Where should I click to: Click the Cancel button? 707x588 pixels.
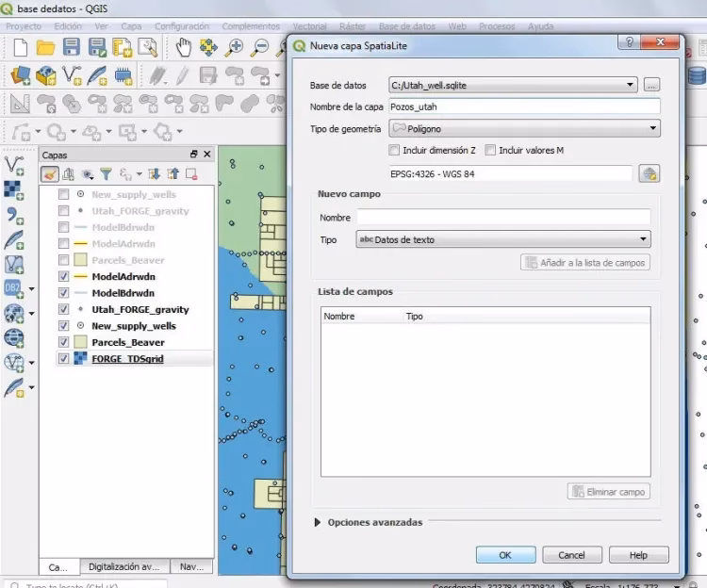572,555
